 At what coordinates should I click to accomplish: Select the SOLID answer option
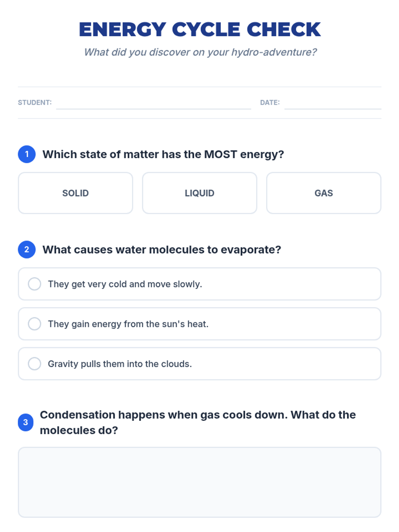(75, 193)
